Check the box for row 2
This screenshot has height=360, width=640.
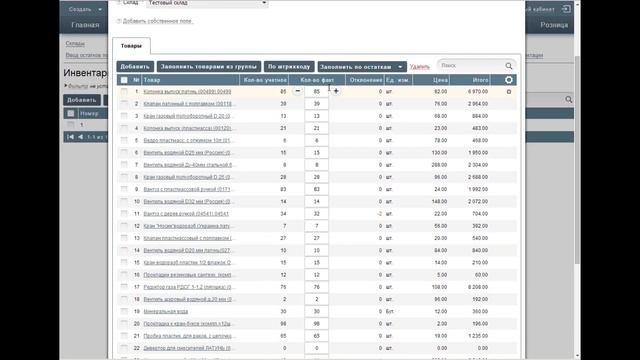click(124, 104)
